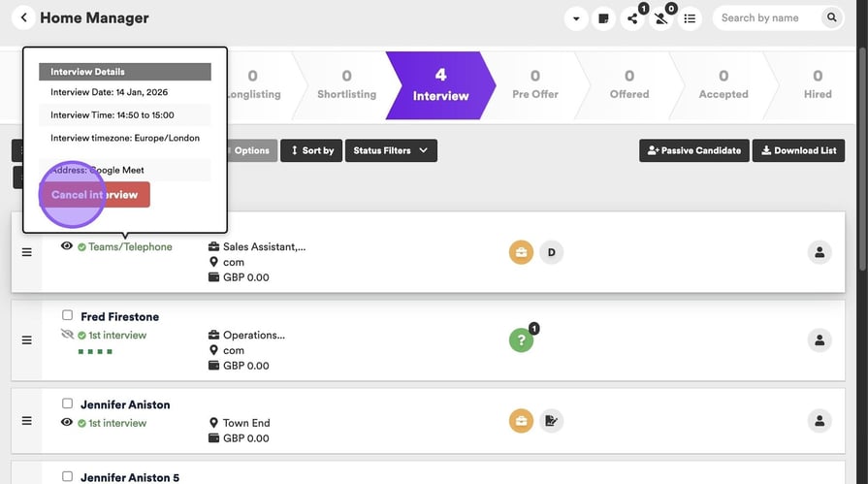The image size is (868, 484).
Task: Go to the Pre Offer stage tab
Action: pos(534,84)
